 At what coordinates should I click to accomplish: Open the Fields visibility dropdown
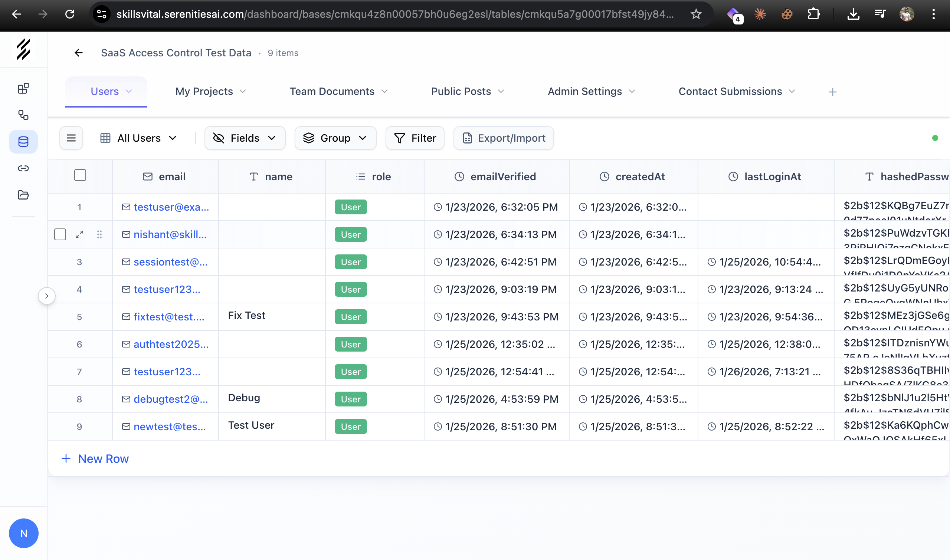pyautogui.click(x=245, y=138)
